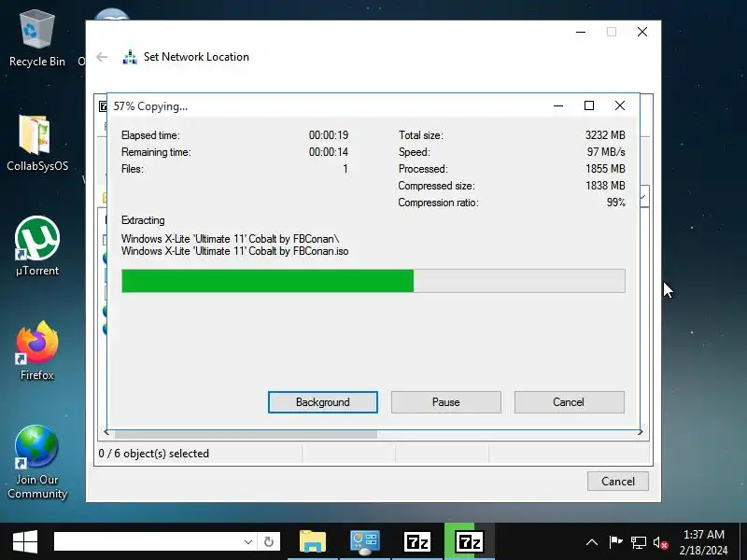This screenshot has height=560, width=747.
Task: Click the flag notification tray icon
Action: [615, 542]
